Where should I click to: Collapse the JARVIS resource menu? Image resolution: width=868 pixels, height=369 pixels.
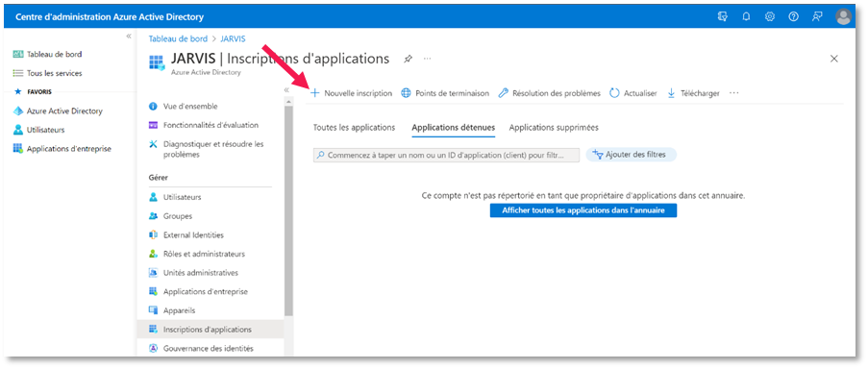tap(286, 89)
